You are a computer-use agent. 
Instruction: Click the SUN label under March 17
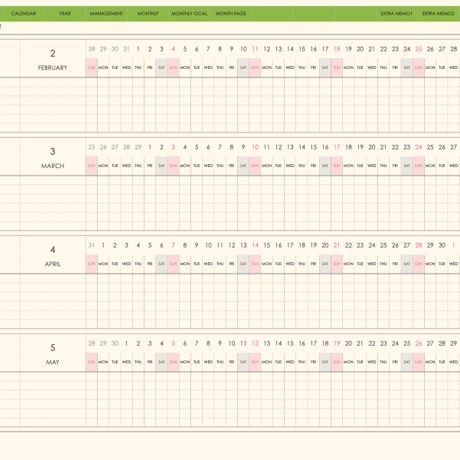pyautogui.click(x=337, y=166)
